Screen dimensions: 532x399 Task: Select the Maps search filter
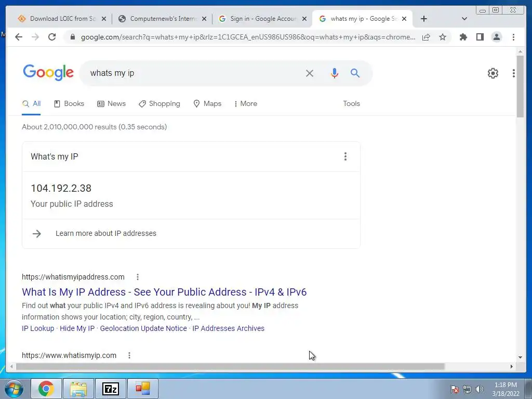click(x=207, y=103)
